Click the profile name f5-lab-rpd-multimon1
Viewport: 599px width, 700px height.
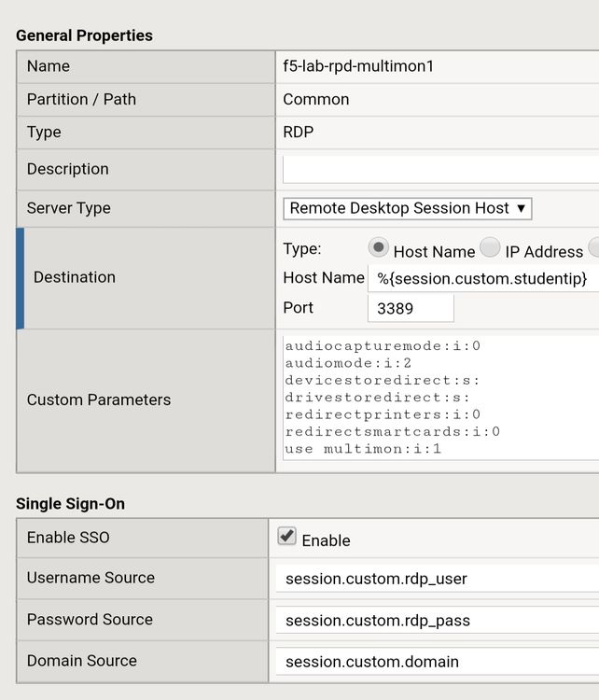(x=358, y=66)
